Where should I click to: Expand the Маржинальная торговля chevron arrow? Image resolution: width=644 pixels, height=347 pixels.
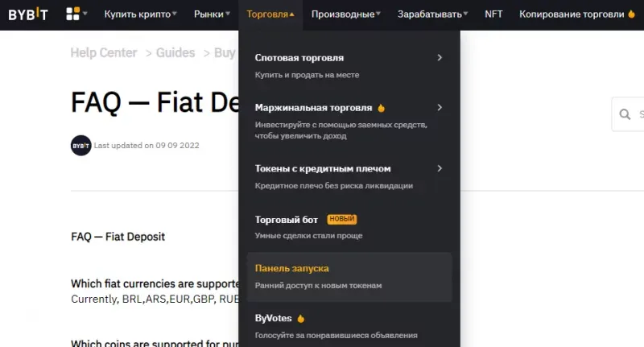click(440, 108)
